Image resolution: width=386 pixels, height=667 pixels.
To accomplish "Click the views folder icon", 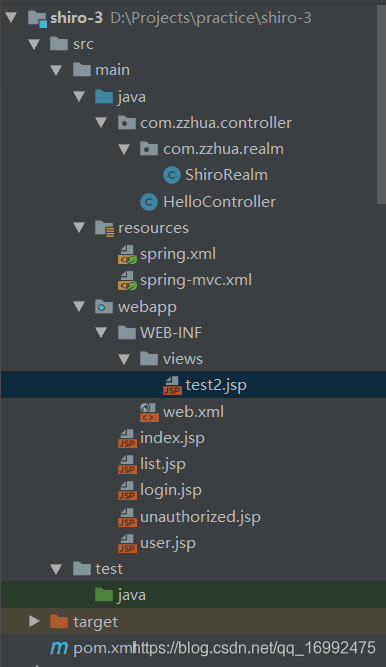I will pos(149,359).
